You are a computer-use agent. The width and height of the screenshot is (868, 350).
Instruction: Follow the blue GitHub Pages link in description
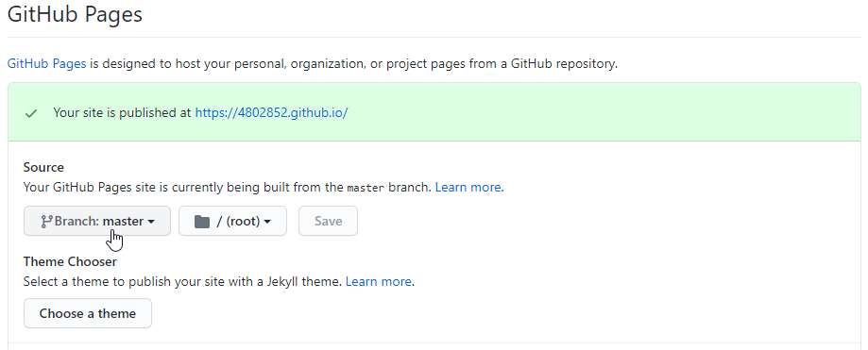46,63
